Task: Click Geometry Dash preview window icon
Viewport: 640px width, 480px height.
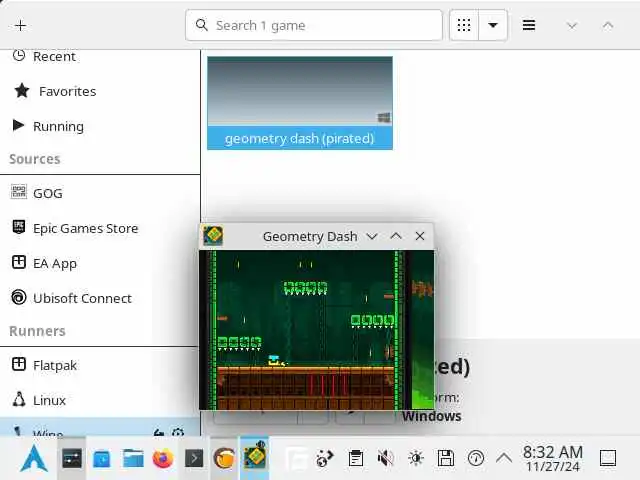Action: pos(213,236)
